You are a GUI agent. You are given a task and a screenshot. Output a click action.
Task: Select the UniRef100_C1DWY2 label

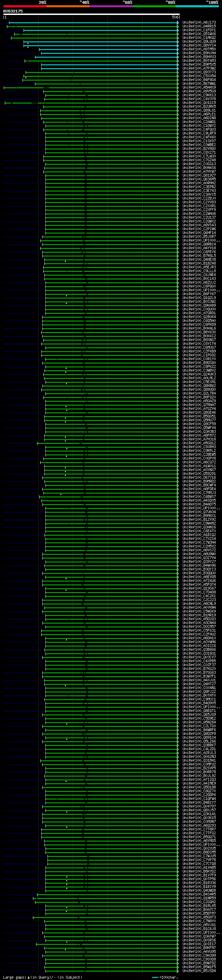coord(199,125)
